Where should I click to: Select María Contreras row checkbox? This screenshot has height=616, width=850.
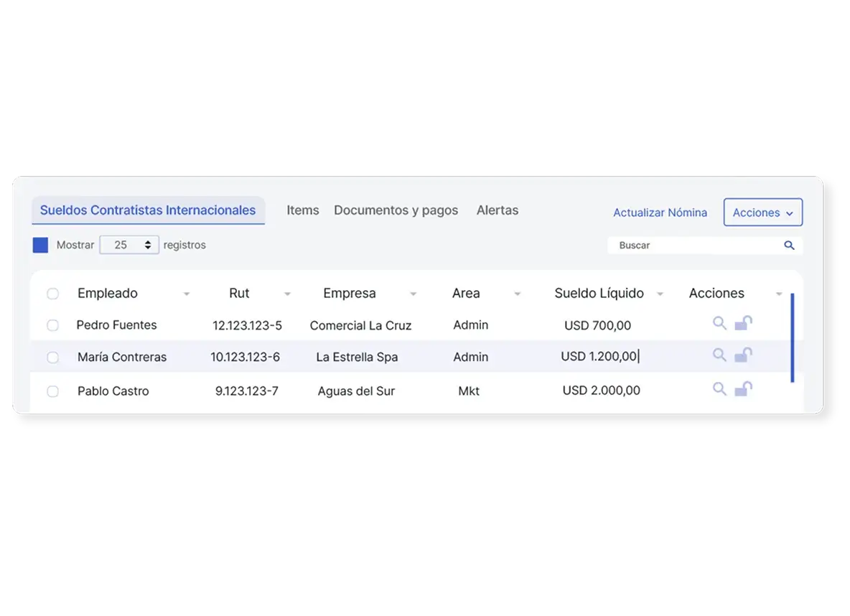pos(52,357)
